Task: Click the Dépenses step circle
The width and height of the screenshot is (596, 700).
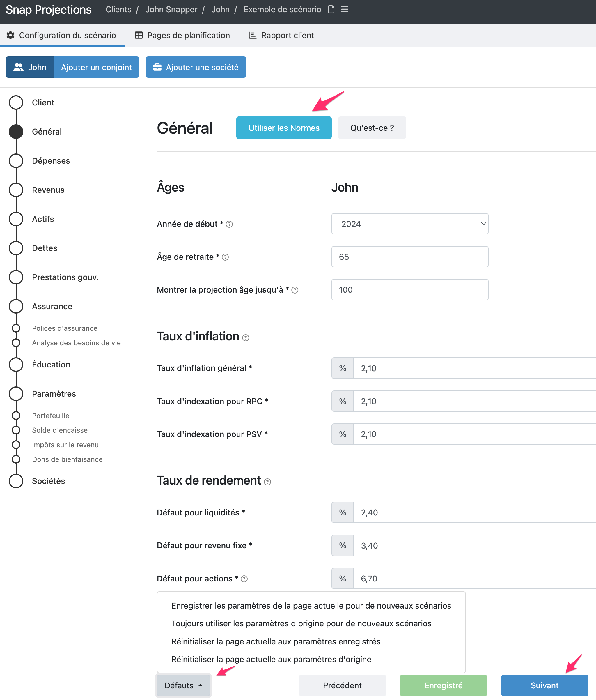Action: (16, 161)
